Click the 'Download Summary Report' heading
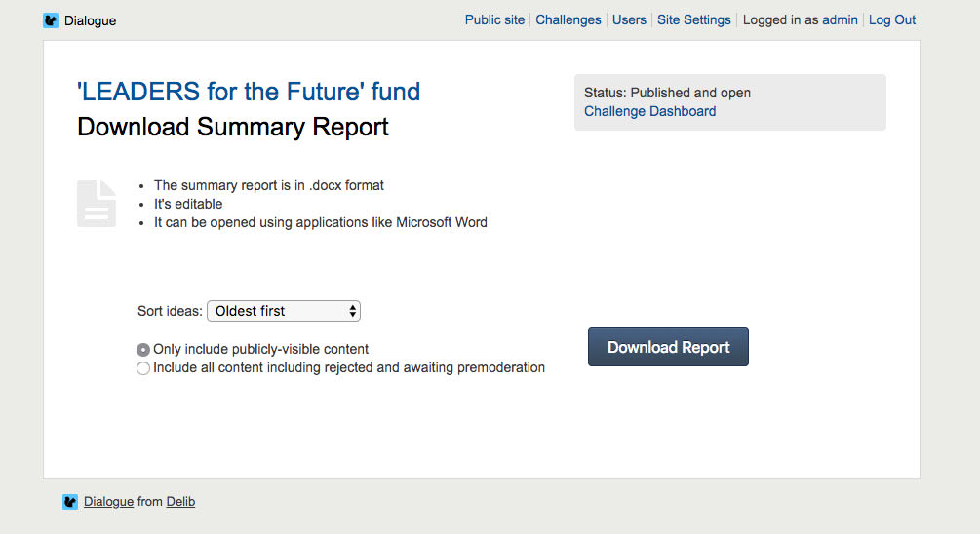 232,127
